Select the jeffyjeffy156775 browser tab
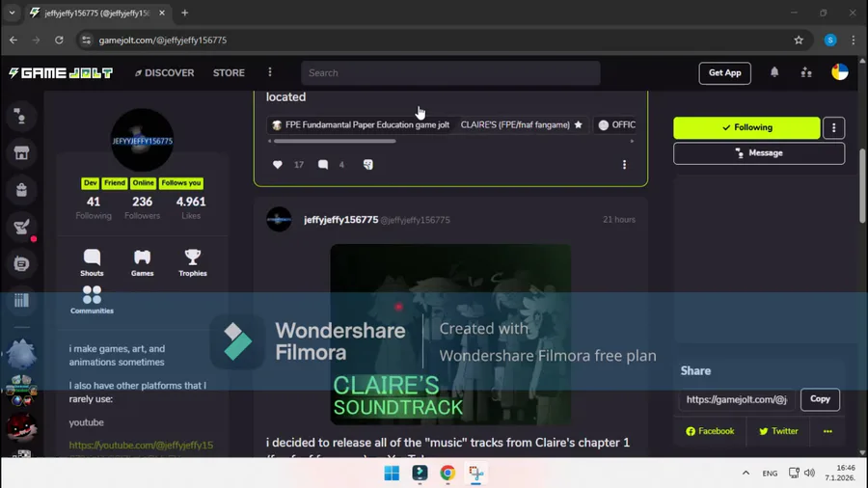The height and width of the screenshot is (488, 868). click(96, 13)
